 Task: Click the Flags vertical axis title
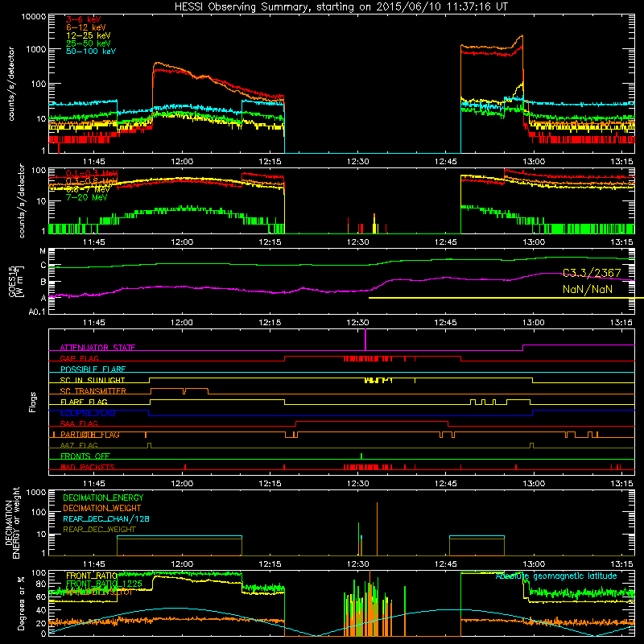[33, 402]
